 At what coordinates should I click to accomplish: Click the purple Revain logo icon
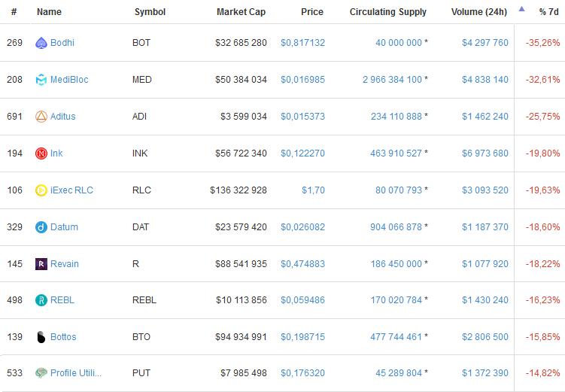(41, 264)
